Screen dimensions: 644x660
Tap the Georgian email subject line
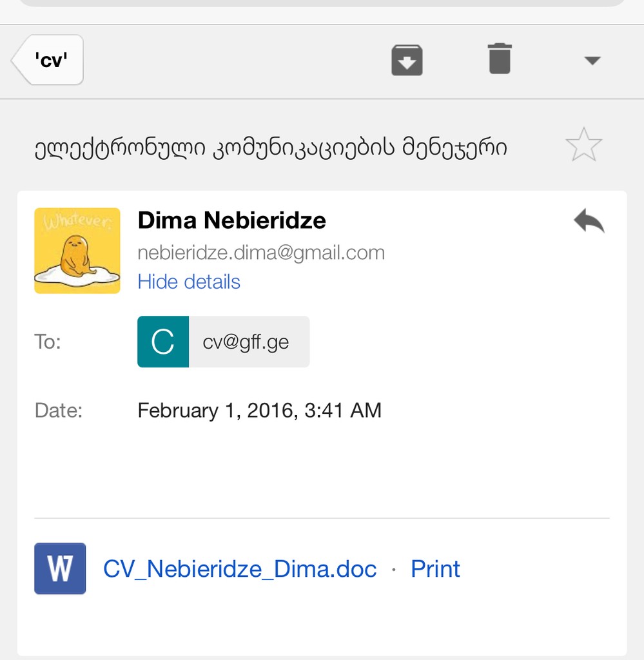tap(271, 147)
